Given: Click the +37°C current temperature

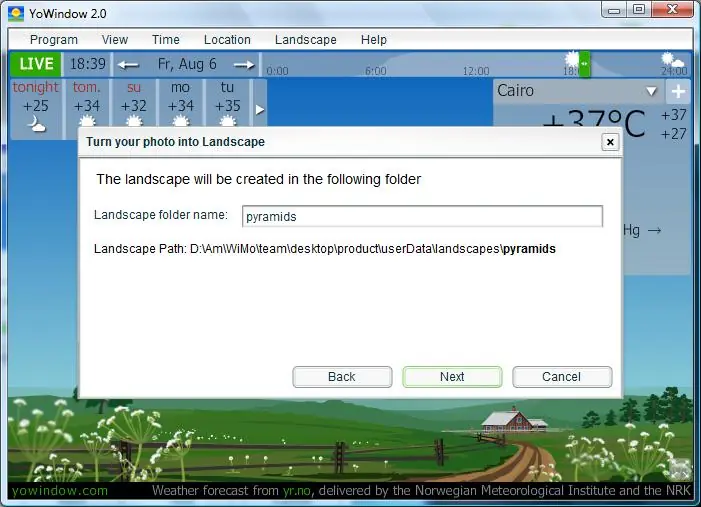Looking at the screenshot, I should click(594, 122).
